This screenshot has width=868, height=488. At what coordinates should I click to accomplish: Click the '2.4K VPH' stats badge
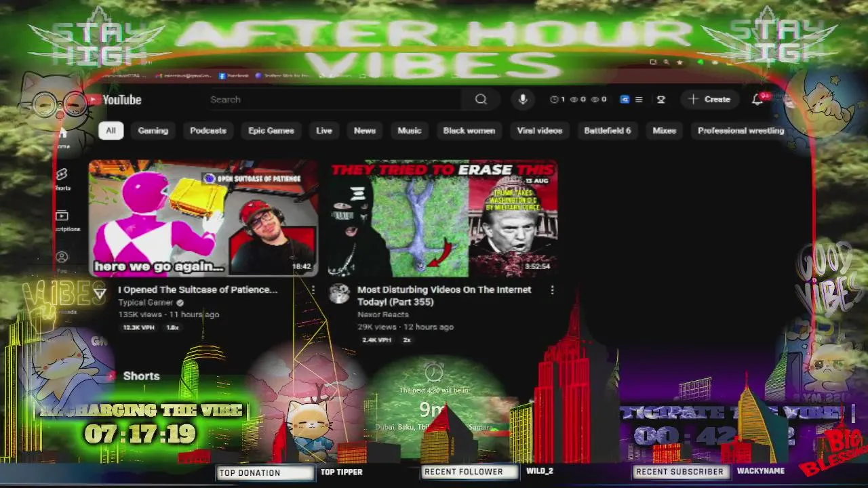(x=378, y=340)
